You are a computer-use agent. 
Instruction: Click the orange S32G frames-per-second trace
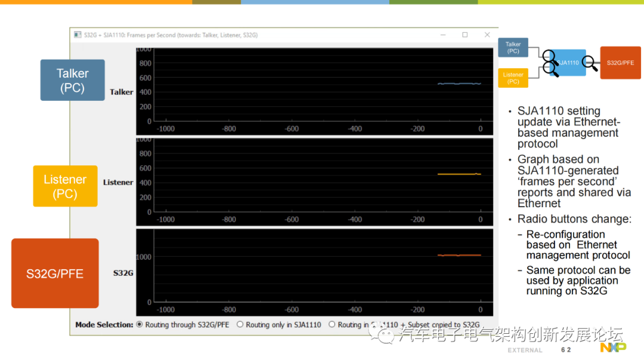(x=459, y=256)
